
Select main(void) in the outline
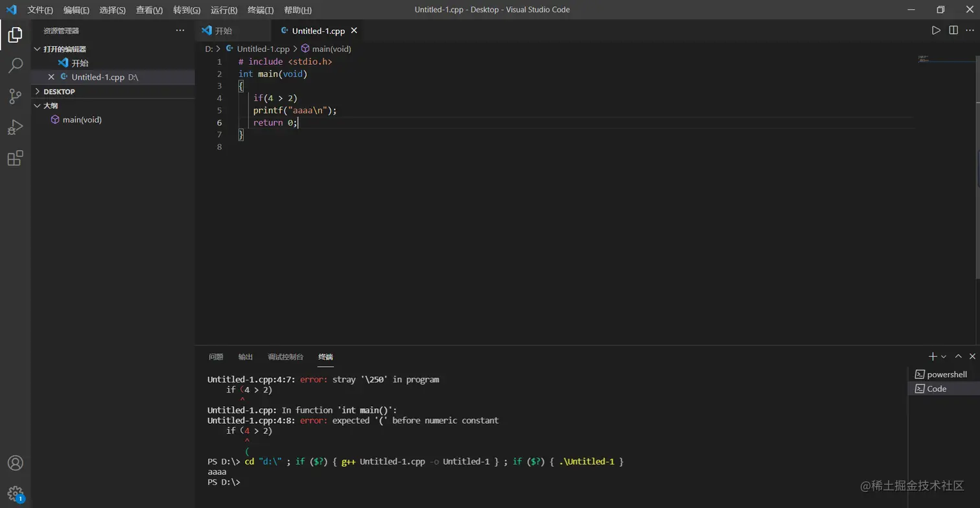tap(113, 120)
